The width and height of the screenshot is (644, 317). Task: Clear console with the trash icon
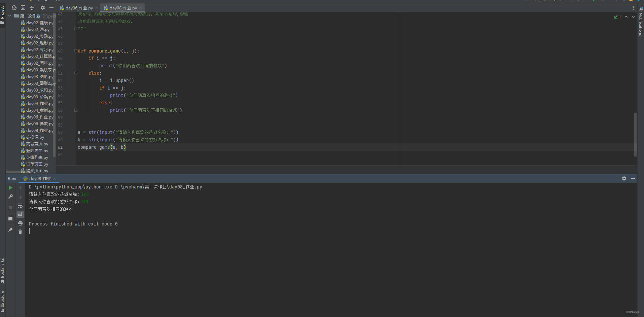tap(20, 232)
